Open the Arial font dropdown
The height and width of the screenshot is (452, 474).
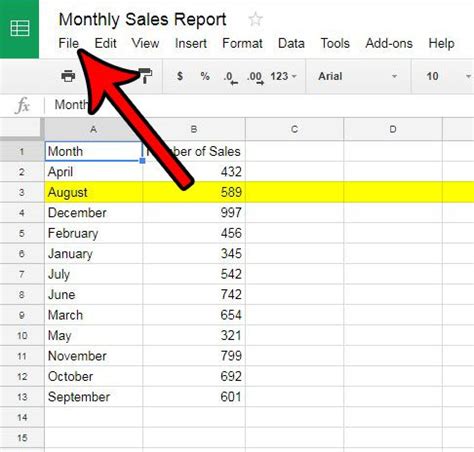tap(358, 76)
